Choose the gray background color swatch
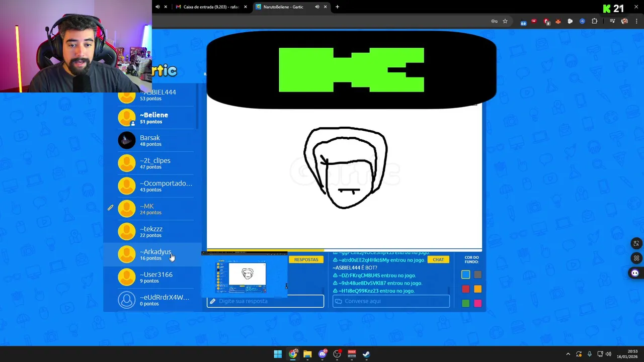The width and height of the screenshot is (644, 362). coord(477,275)
